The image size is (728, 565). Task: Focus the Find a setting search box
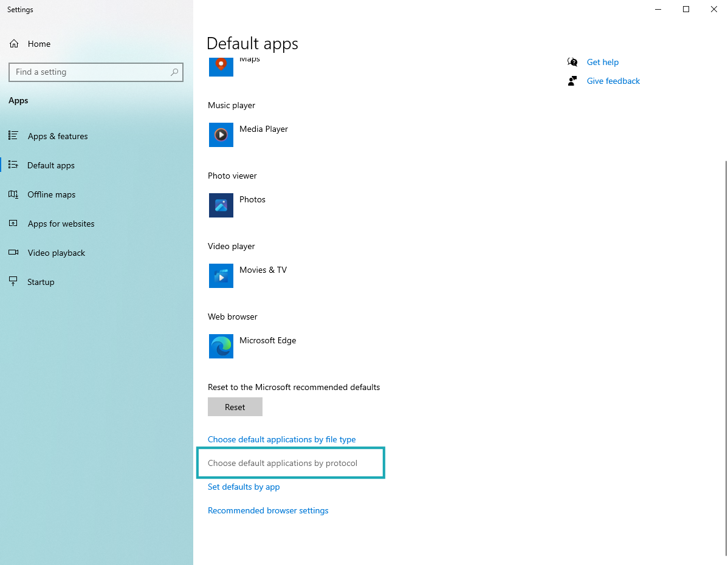click(x=95, y=72)
